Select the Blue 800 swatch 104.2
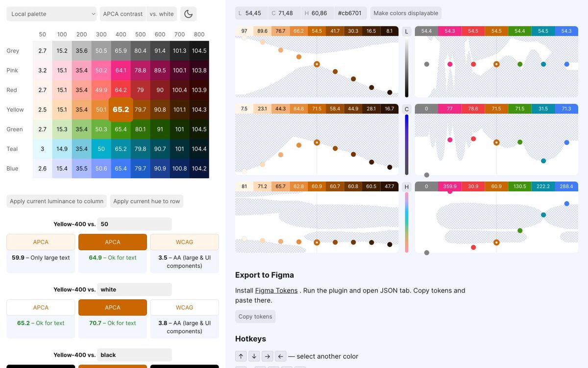This screenshot has width=588, height=368. click(x=199, y=168)
